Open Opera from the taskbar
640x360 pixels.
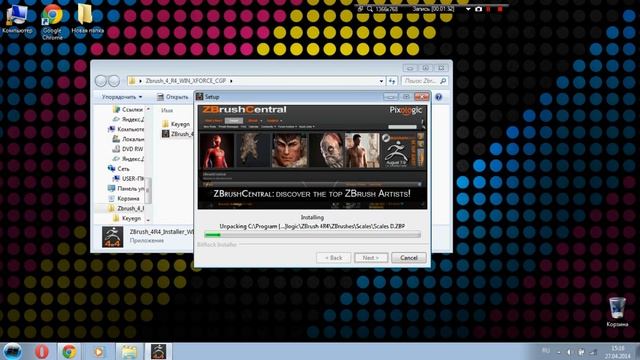point(42,351)
